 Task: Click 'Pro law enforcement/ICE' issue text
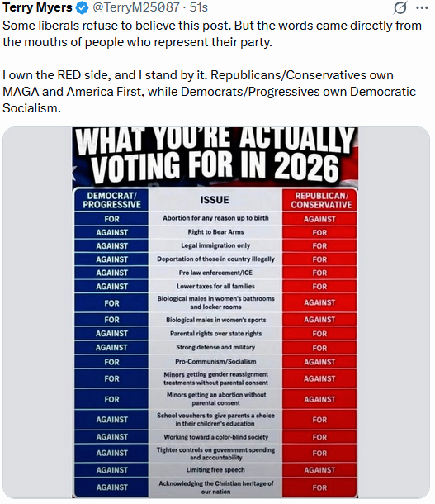pyautogui.click(x=215, y=273)
